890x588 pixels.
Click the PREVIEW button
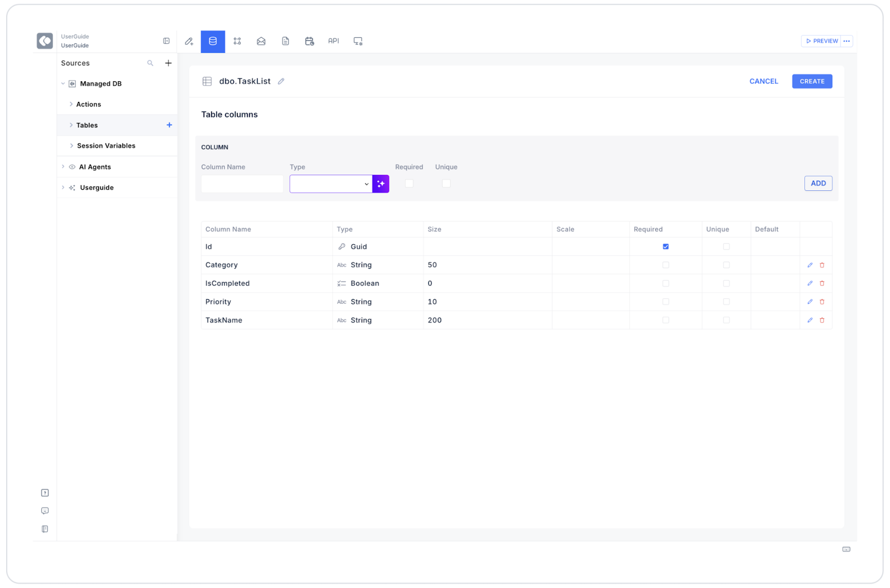point(822,41)
